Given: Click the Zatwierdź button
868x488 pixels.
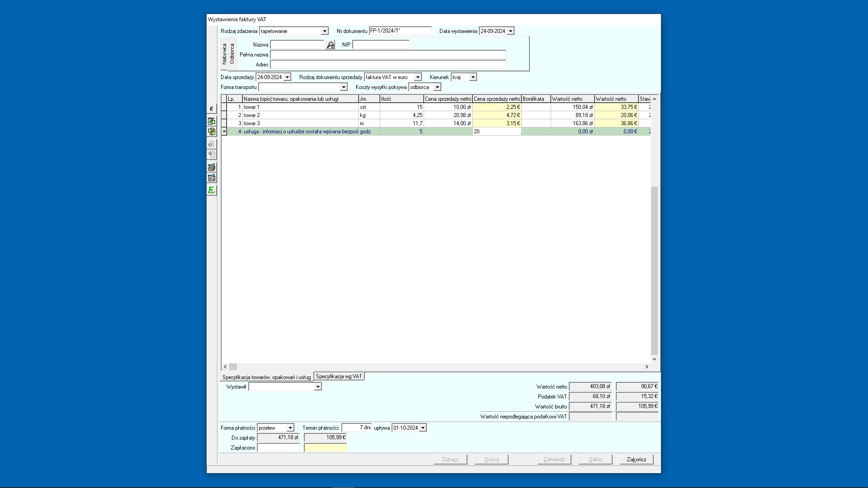Looking at the screenshot, I should (554, 460).
